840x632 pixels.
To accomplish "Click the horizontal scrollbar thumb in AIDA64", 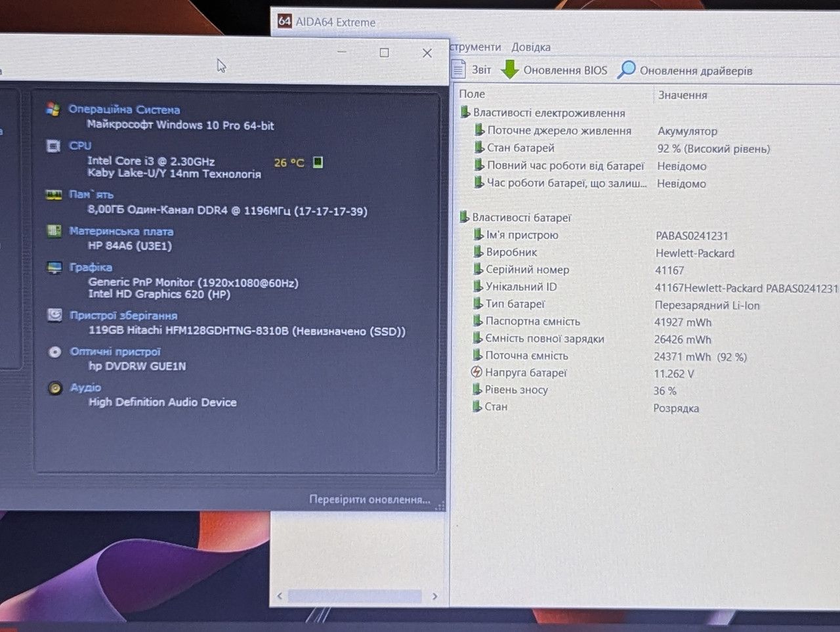I will 355,596.
